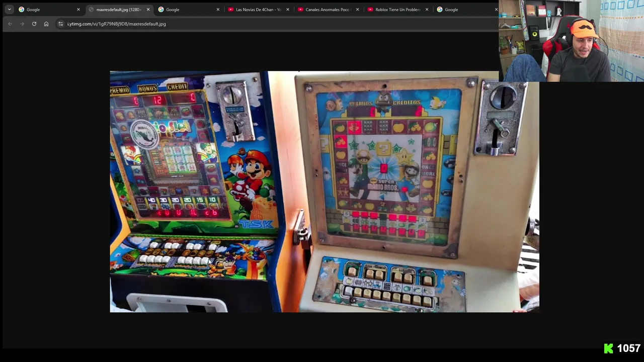
Task: Go forward to the next page
Action: click(x=22, y=24)
